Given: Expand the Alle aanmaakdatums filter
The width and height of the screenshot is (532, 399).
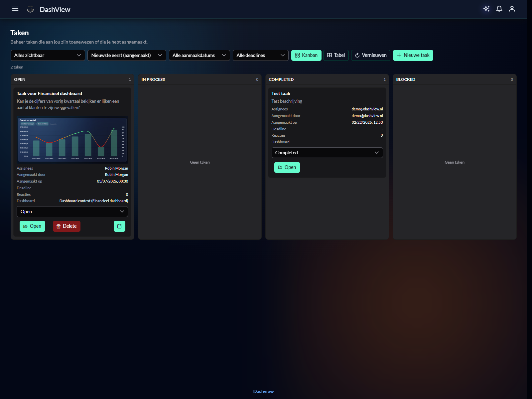Looking at the screenshot, I should pyautogui.click(x=199, y=56).
